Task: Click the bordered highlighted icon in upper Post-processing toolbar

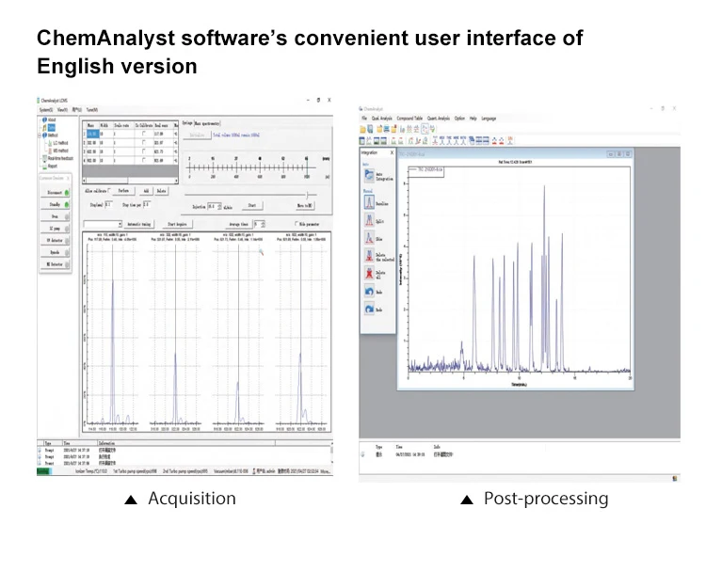Action: click(x=425, y=129)
